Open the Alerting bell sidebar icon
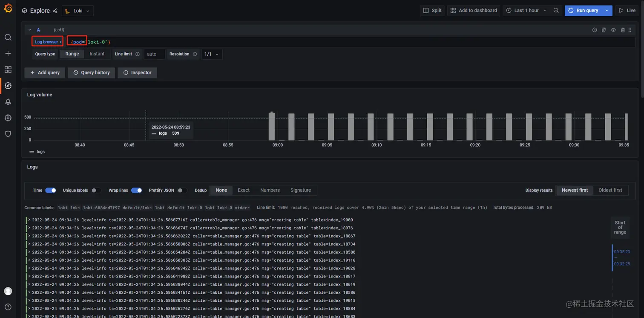 8,102
